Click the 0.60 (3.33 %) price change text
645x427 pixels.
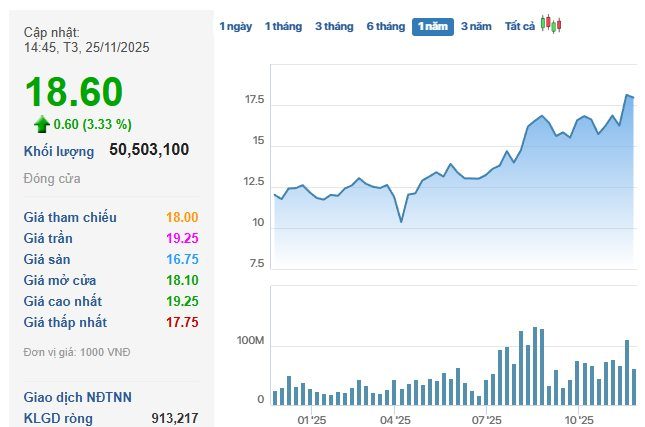92,124
